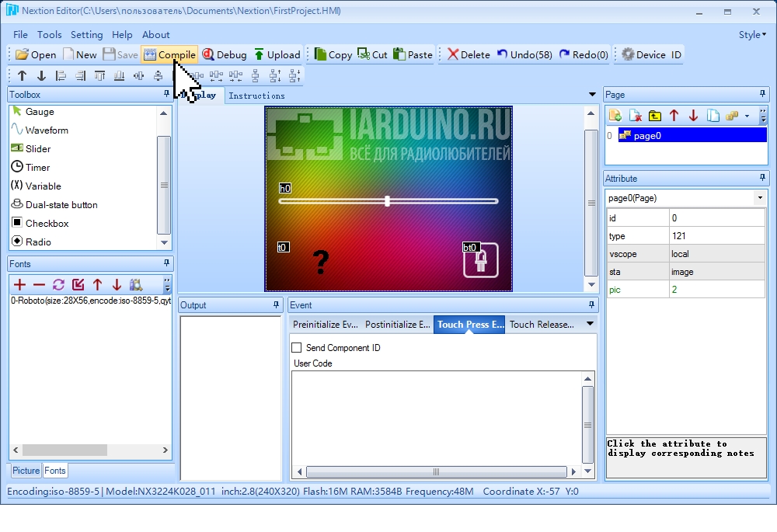
Task: Pin the Output panel
Action: 276,304
